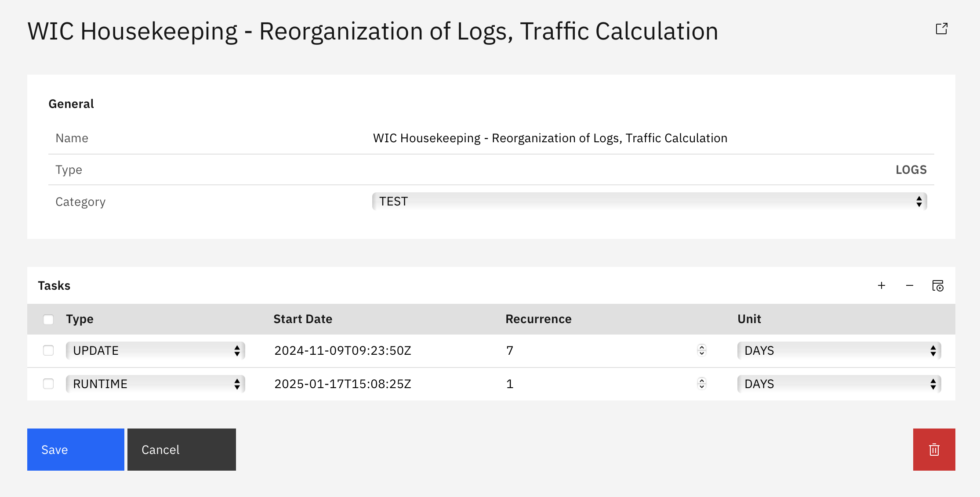
Task: Click the 2024-11-09T09:23:50Z start date field
Action: coord(343,350)
